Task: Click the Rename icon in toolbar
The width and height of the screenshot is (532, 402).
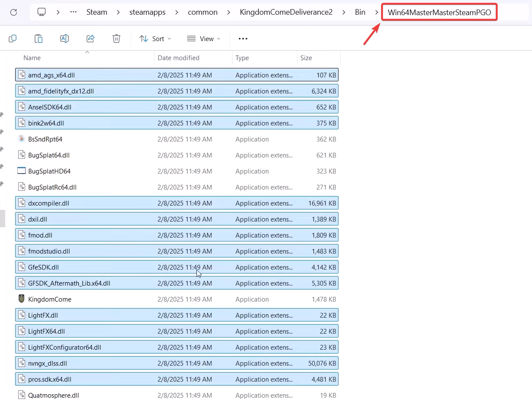Action: pyautogui.click(x=64, y=39)
